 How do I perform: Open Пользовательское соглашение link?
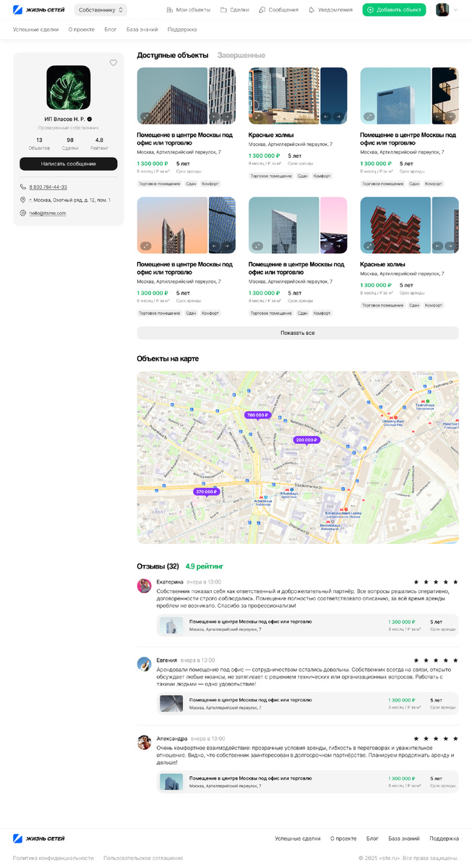click(143, 858)
